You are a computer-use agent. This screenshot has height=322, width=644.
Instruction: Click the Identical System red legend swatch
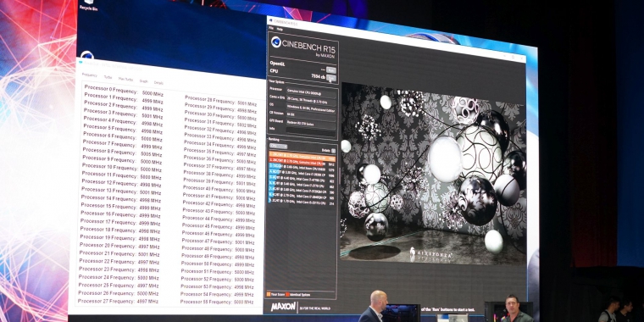pos(287,294)
